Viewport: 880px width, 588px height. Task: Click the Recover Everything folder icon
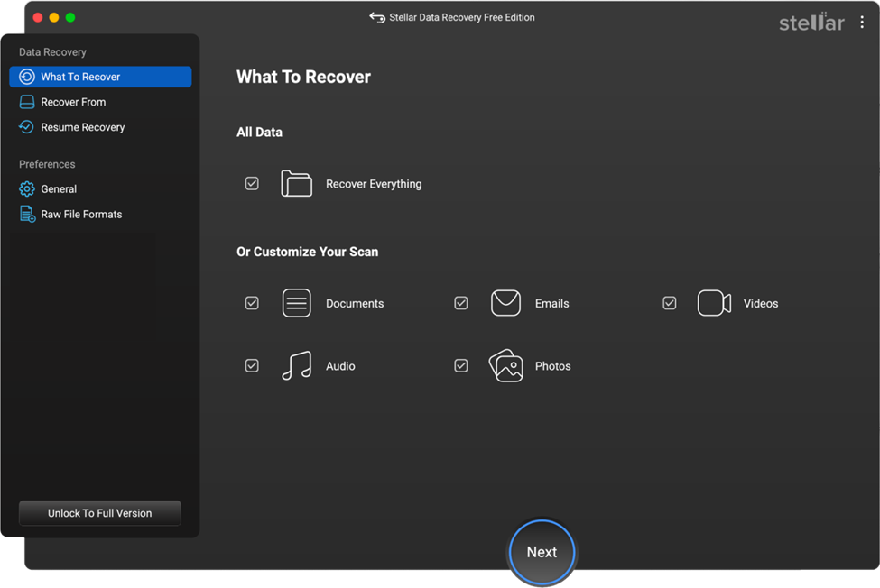click(x=297, y=183)
